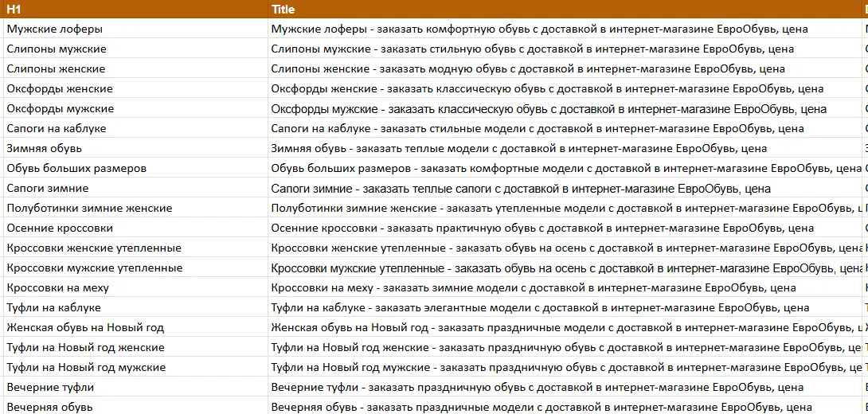The width and height of the screenshot is (868, 414).
Task: Select Title cell for 'Кроссовки женские утепленные'
Action: [x=565, y=248]
